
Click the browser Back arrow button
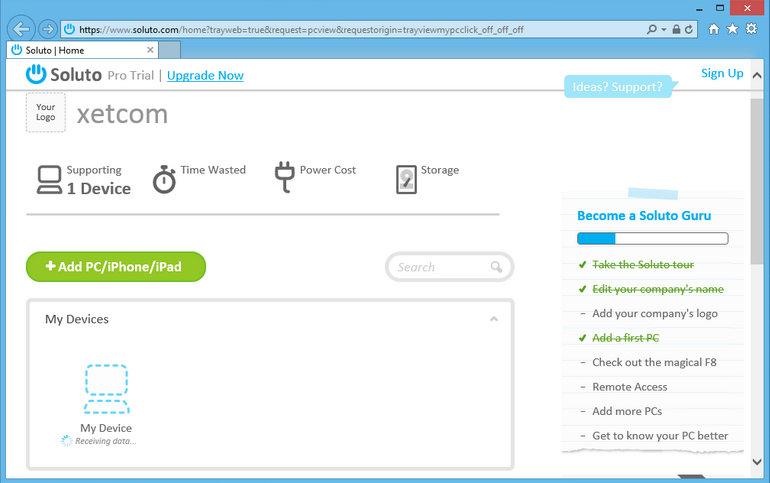tap(21, 29)
